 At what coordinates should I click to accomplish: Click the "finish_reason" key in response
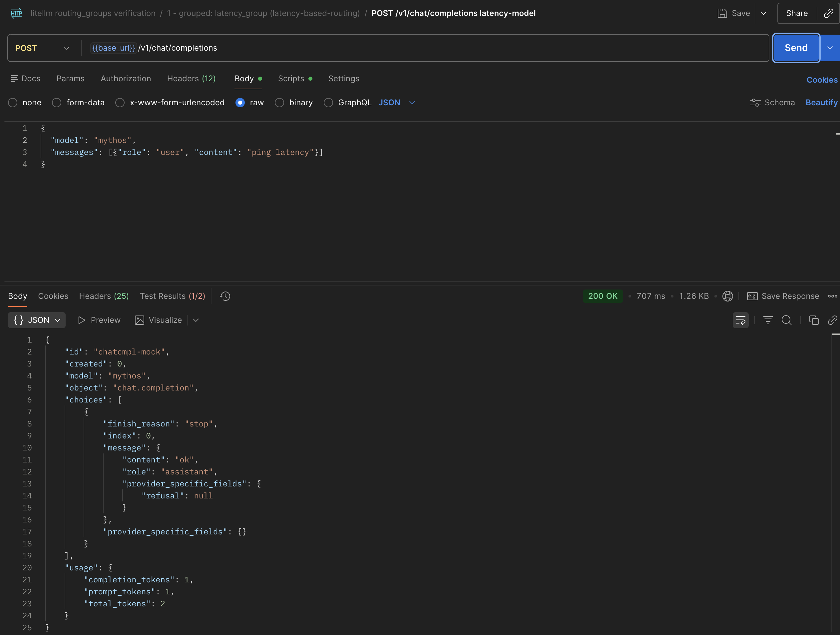click(x=139, y=424)
